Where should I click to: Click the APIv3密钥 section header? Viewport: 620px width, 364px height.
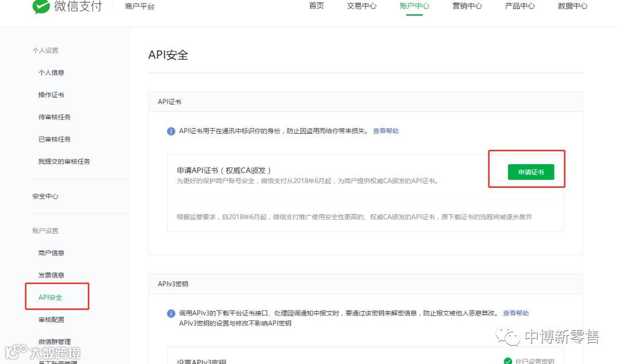tap(173, 284)
